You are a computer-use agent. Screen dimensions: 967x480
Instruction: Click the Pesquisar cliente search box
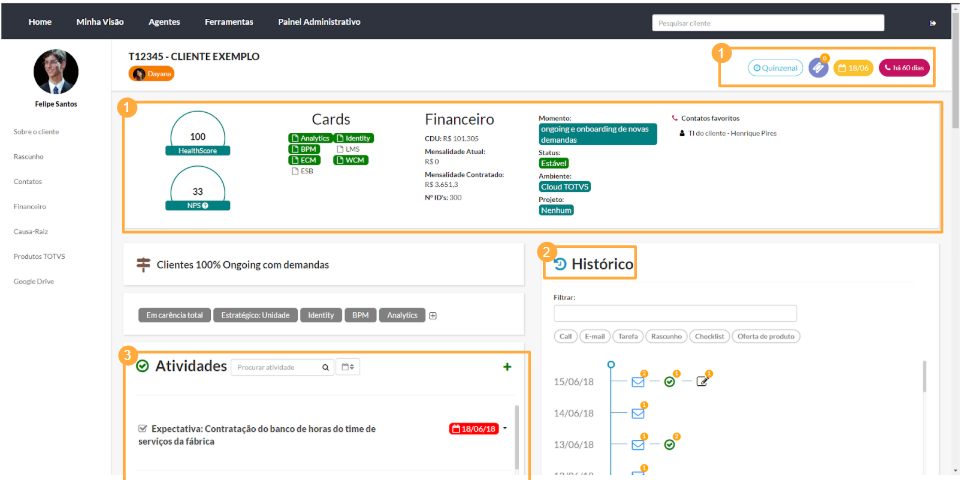point(768,23)
